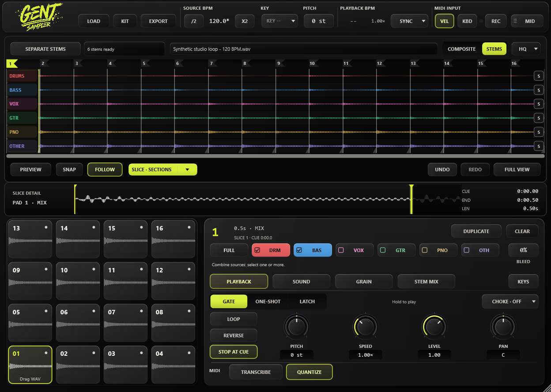This screenshot has width=551, height=392.
Task: Click the TRANSCRIBE MIDI button
Action: (x=256, y=372)
